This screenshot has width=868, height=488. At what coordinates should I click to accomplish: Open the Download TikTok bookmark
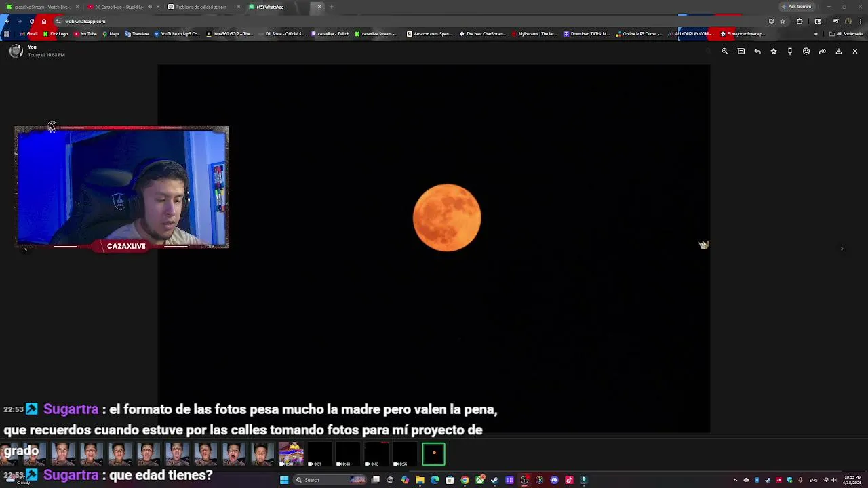click(x=587, y=34)
